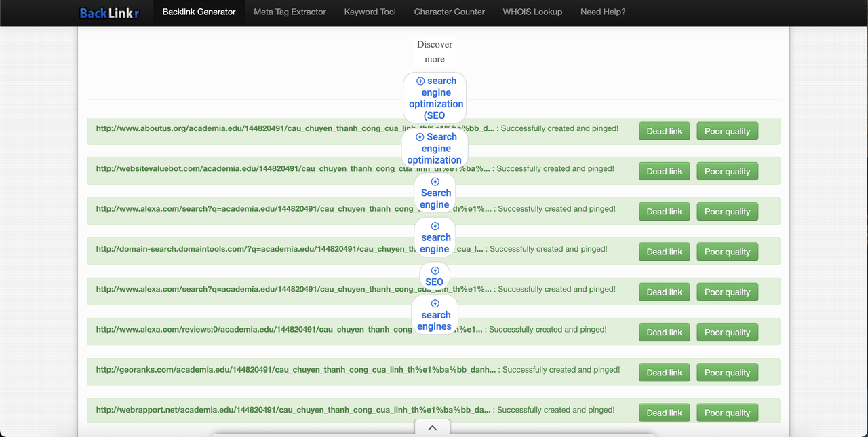868x437 pixels.
Task: Mark georanks.com row as Poor quality
Action: pos(727,373)
